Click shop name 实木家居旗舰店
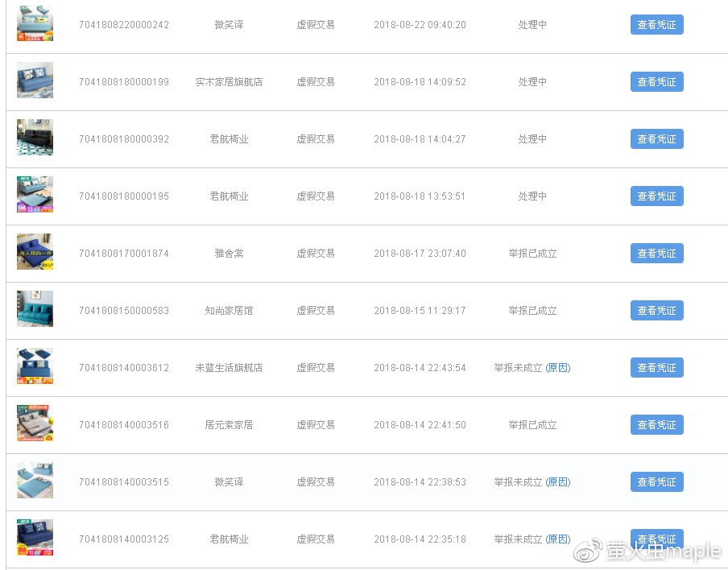 click(x=229, y=81)
